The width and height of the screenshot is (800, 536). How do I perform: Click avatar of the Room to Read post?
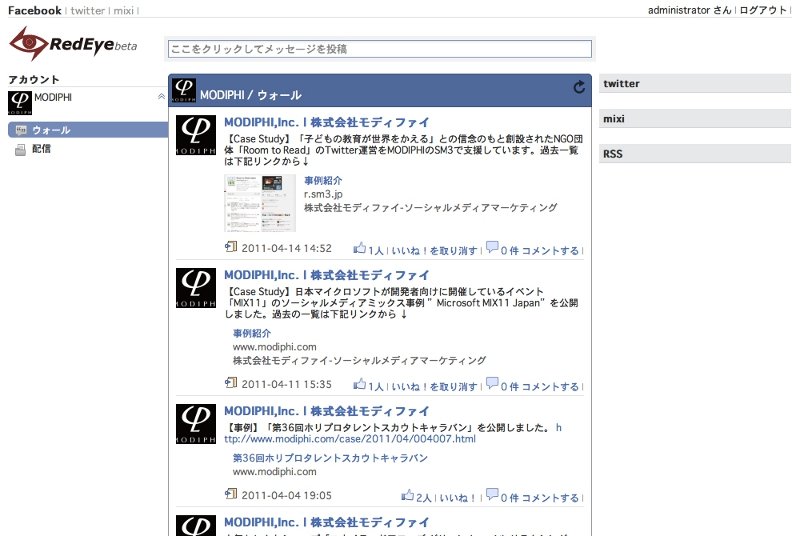[196, 135]
